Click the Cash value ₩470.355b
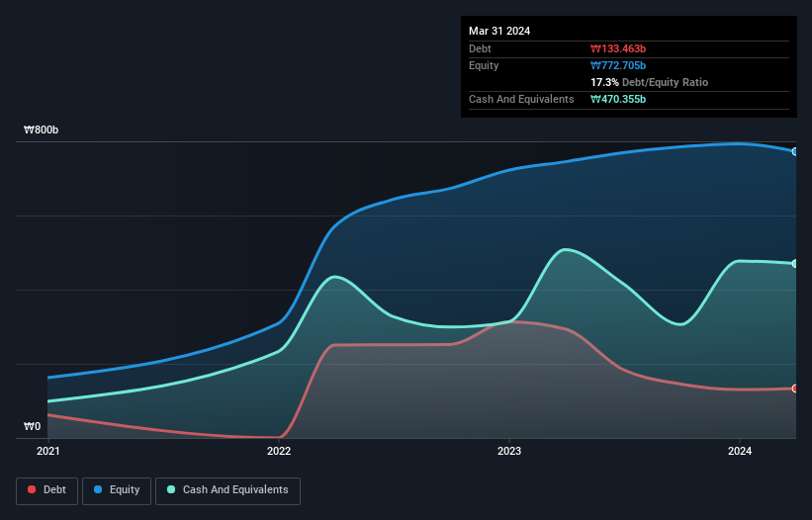Viewport: 812px width, 520px height. (x=618, y=99)
